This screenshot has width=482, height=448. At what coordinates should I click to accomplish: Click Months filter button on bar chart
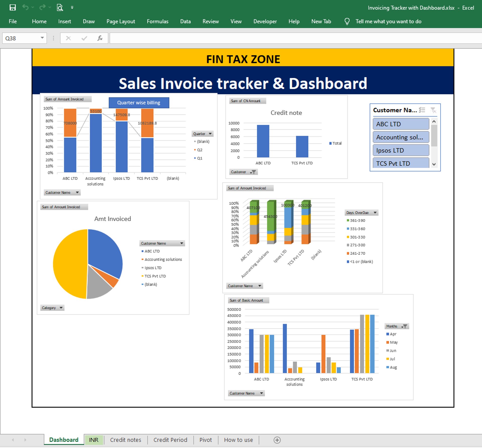click(x=405, y=326)
